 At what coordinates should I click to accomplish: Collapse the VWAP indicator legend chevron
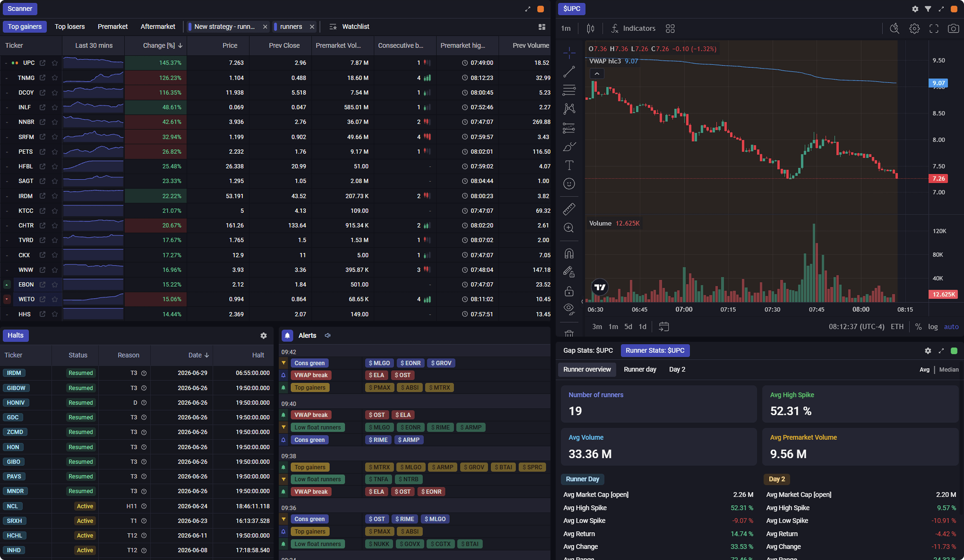pyautogui.click(x=597, y=74)
